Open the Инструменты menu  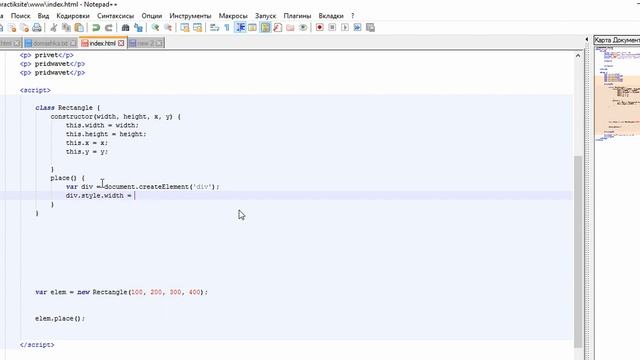tap(190, 16)
